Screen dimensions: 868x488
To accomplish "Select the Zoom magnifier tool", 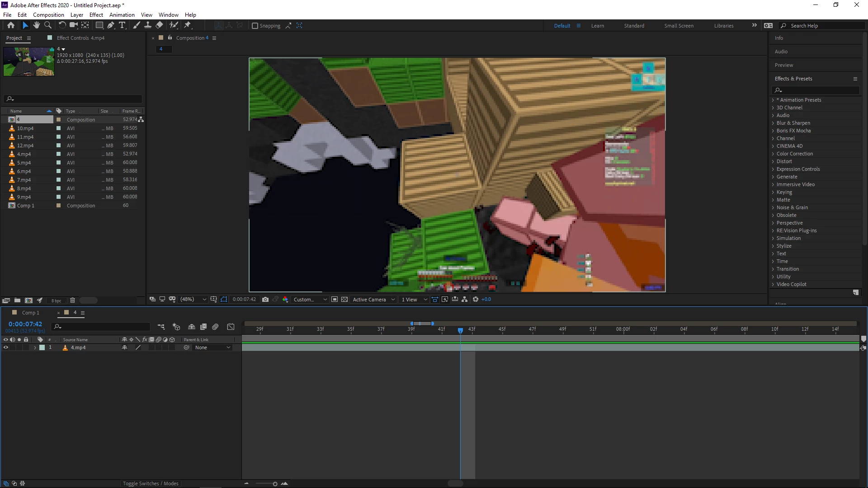I will pos(48,25).
